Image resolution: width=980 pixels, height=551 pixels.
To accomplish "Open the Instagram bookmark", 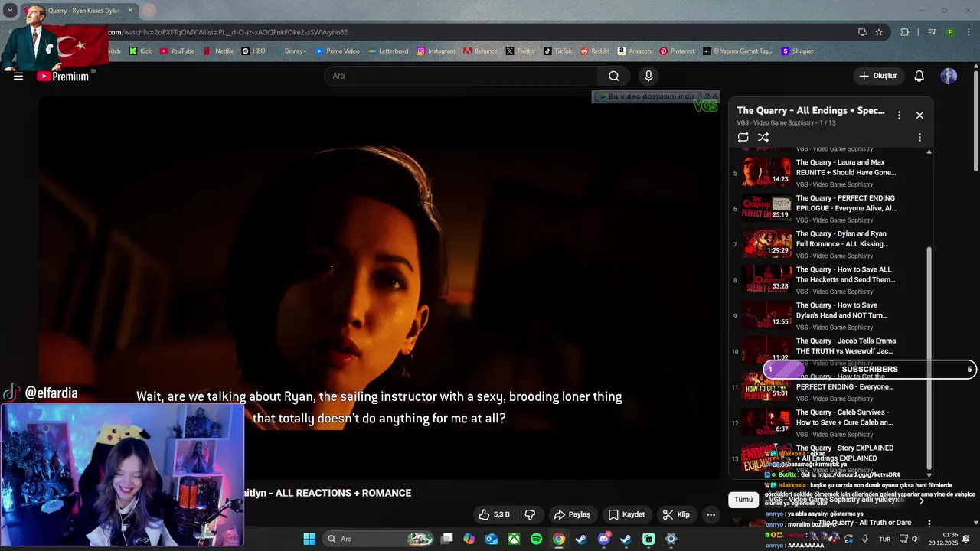I will tap(436, 51).
